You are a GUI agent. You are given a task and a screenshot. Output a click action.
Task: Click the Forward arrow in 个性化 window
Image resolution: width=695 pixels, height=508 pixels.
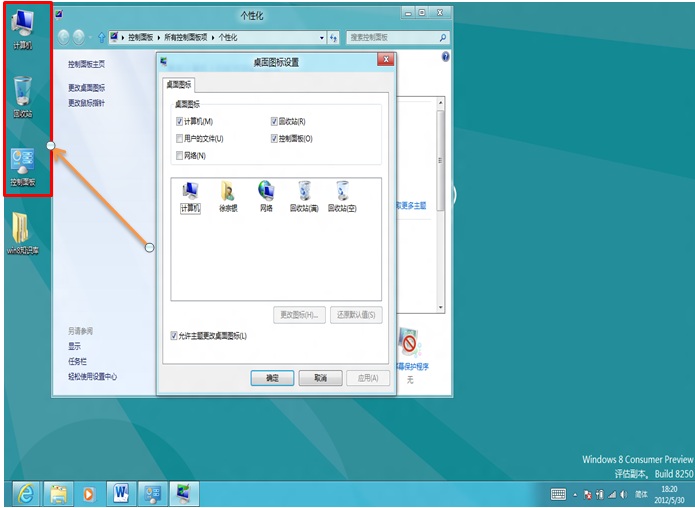click(x=78, y=37)
